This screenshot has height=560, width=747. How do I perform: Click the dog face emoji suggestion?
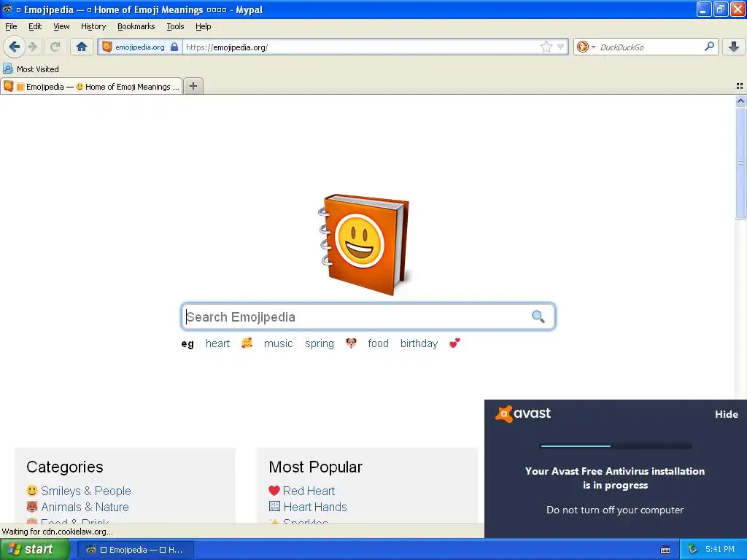tap(351, 343)
